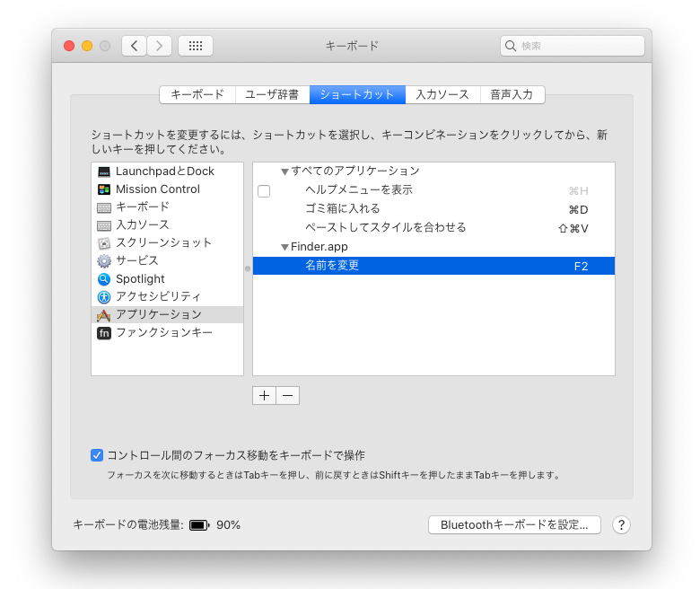
Task: Select ファンクションキー category
Action: [x=168, y=333]
